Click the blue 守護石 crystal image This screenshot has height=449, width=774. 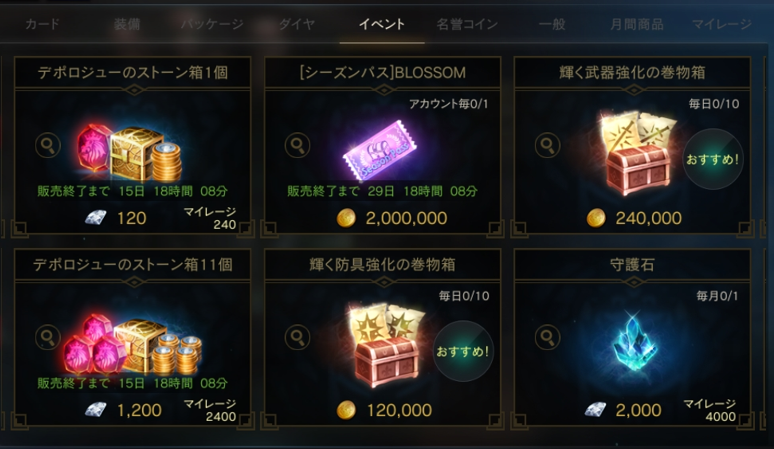tap(635, 341)
